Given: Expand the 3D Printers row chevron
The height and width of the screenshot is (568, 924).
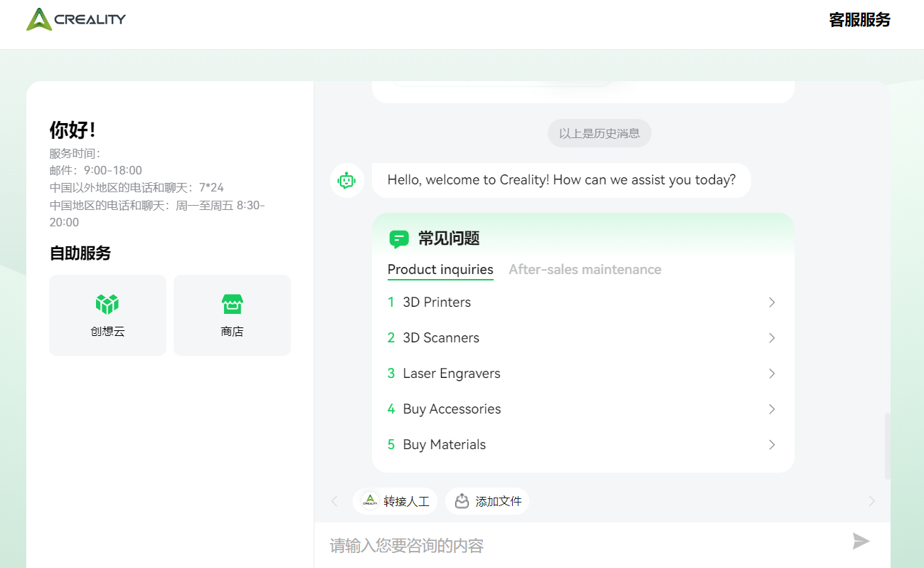Looking at the screenshot, I should (x=772, y=303).
